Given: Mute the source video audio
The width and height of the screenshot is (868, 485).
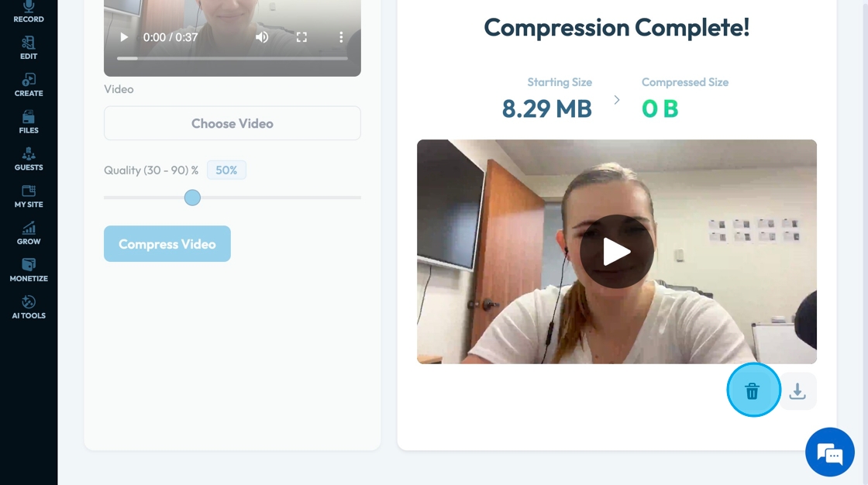Looking at the screenshot, I should [x=262, y=37].
